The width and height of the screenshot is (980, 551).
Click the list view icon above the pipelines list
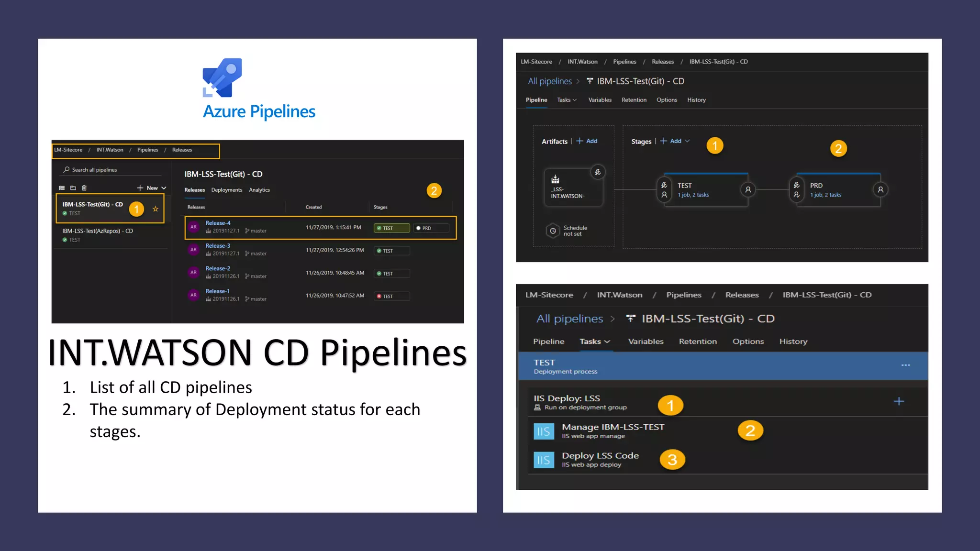(x=62, y=188)
